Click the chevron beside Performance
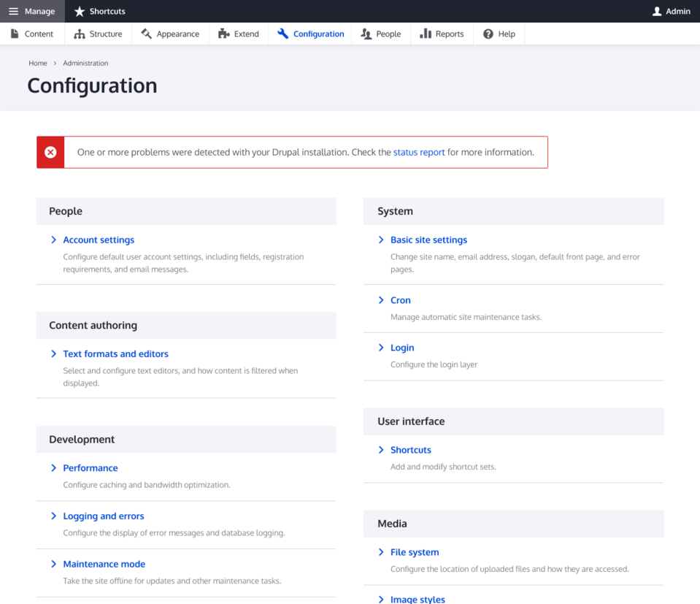The height and width of the screenshot is (604, 700). (x=53, y=467)
